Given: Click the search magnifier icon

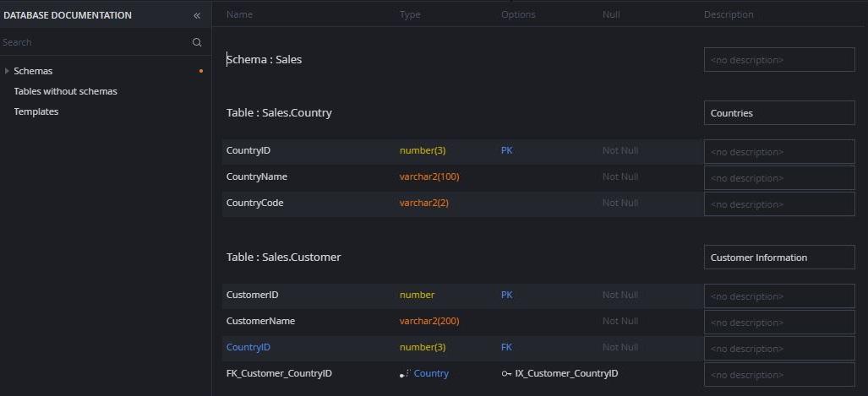Looking at the screenshot, I should tap(197, 42).
